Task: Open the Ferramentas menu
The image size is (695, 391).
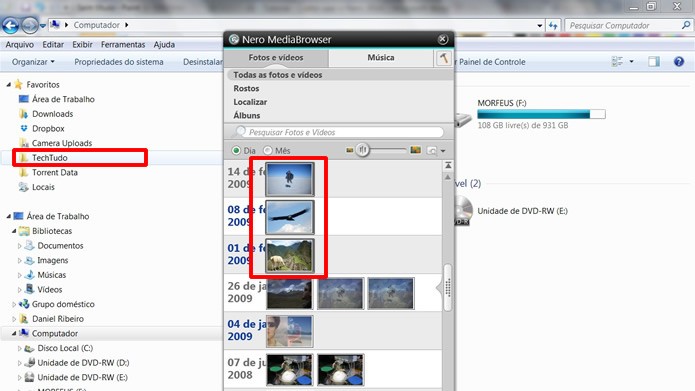Action: tap(123, 44)
